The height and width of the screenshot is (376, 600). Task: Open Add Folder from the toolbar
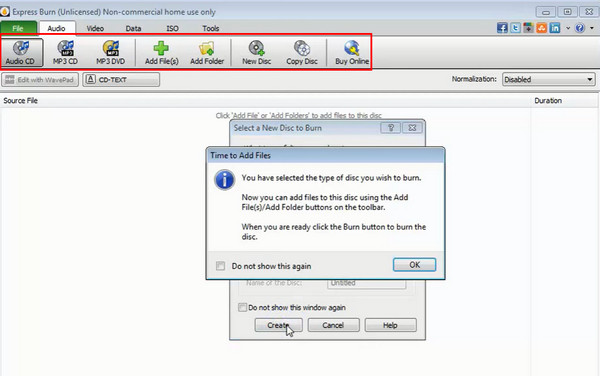[x=207, y=52]
